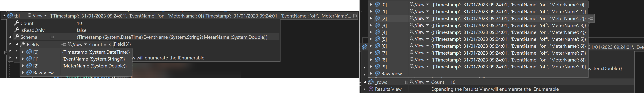Image resolution: width=644 pixels, height=93 pixels.
Task: Pin the Fields property with its pin icon
Action: tap(64, 45)
